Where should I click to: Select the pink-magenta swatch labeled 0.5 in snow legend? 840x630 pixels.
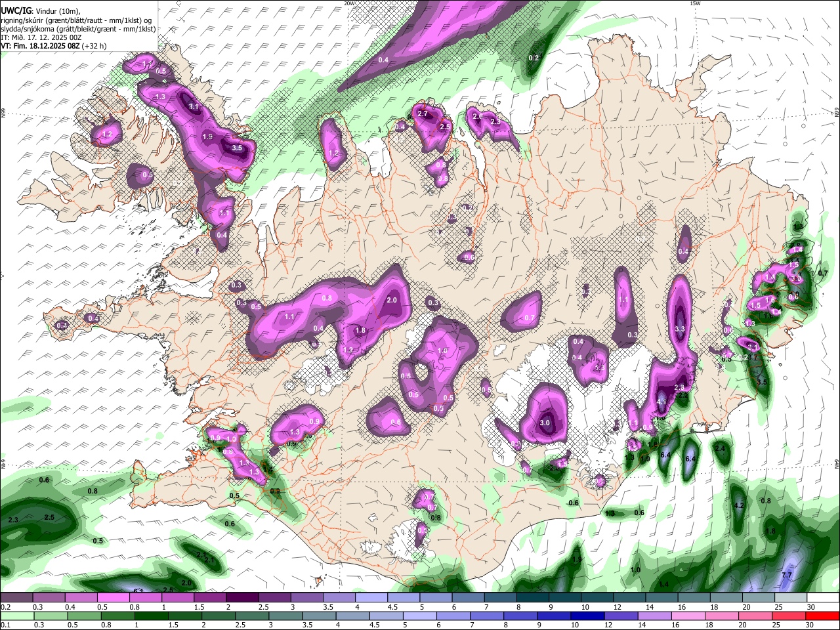pos(112,597)
